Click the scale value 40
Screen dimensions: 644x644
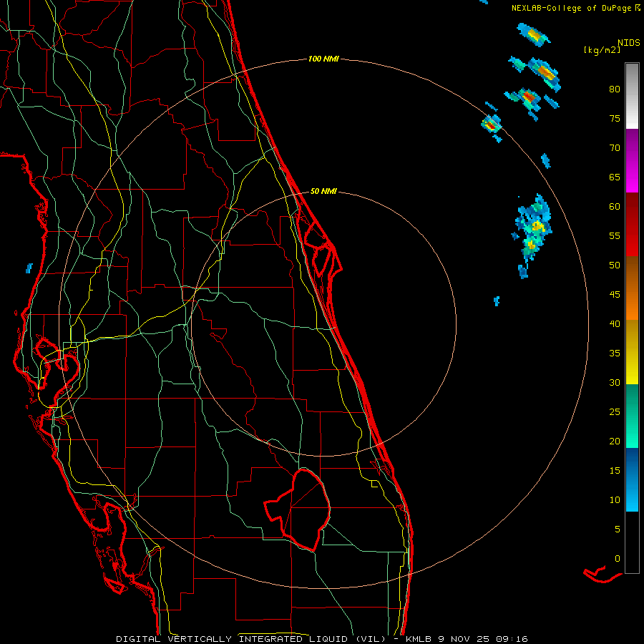(615, 323)
